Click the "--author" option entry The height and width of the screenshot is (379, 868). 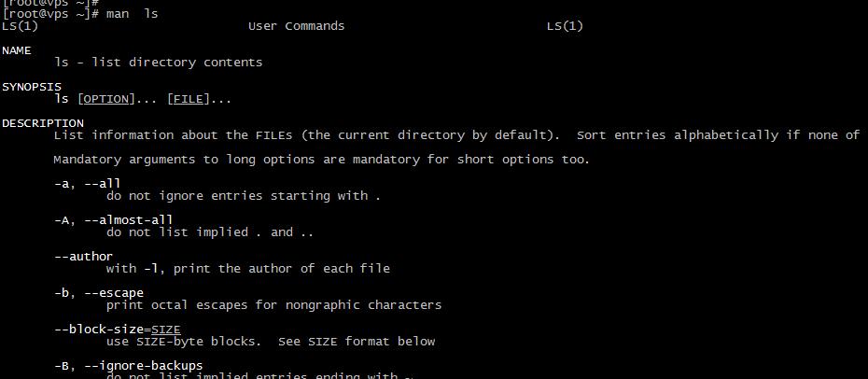coord(84,256)
